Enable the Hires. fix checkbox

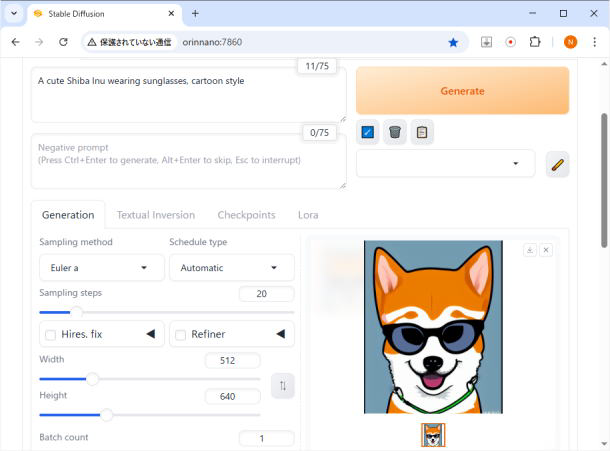pos(50,335)
